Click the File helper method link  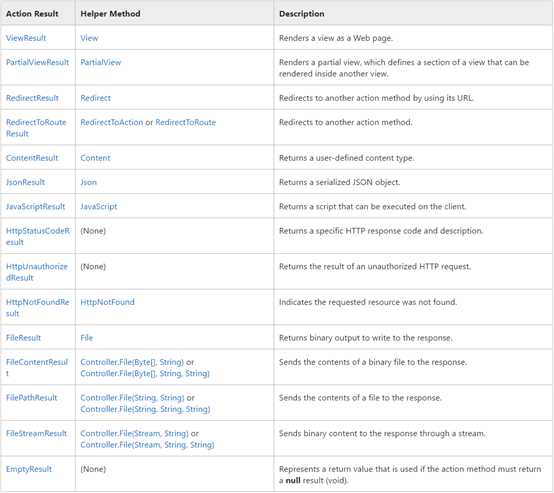(87, 338)
